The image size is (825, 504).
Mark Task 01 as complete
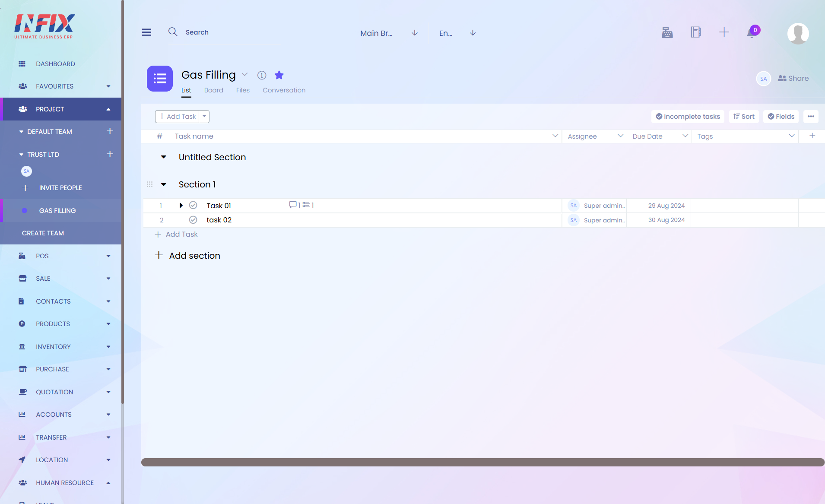click(193, 205)
